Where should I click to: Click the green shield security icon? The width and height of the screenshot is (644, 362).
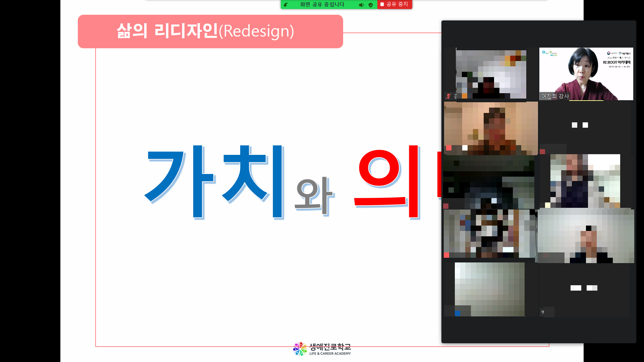pos(371,5)
